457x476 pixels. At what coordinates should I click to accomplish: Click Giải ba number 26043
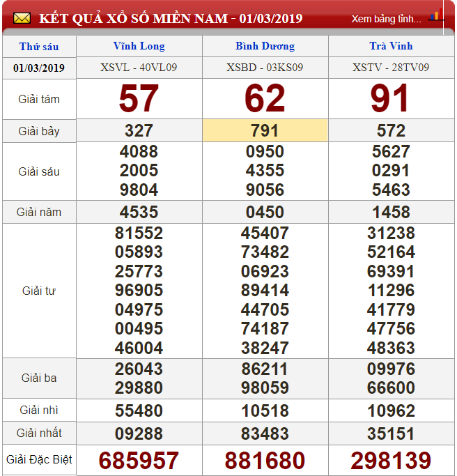tap(139, 369)
